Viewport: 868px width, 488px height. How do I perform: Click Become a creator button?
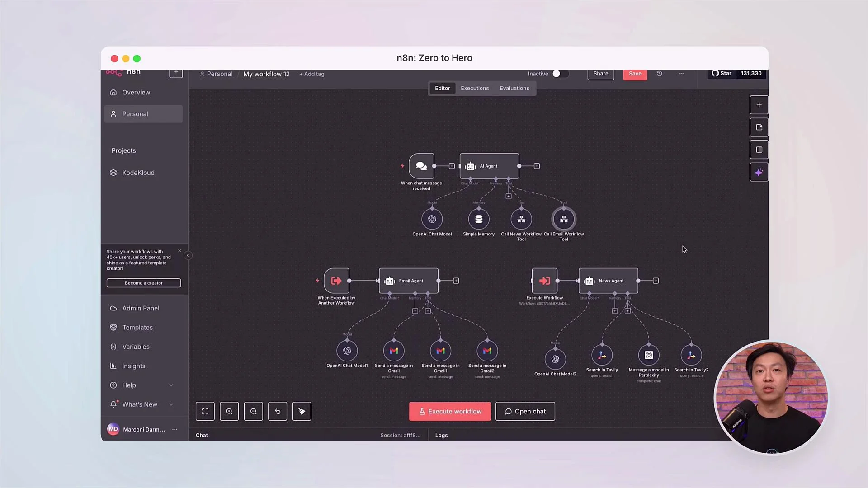coord(144,283)
